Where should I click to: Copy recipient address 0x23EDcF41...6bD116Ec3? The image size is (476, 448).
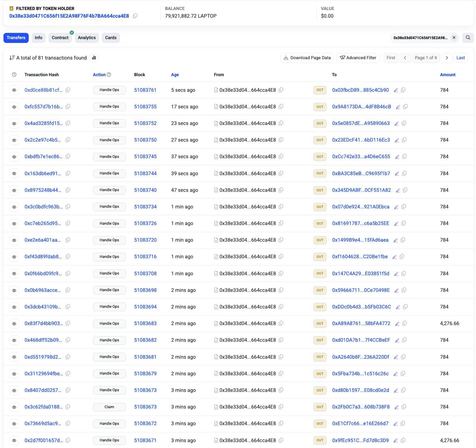404,140
